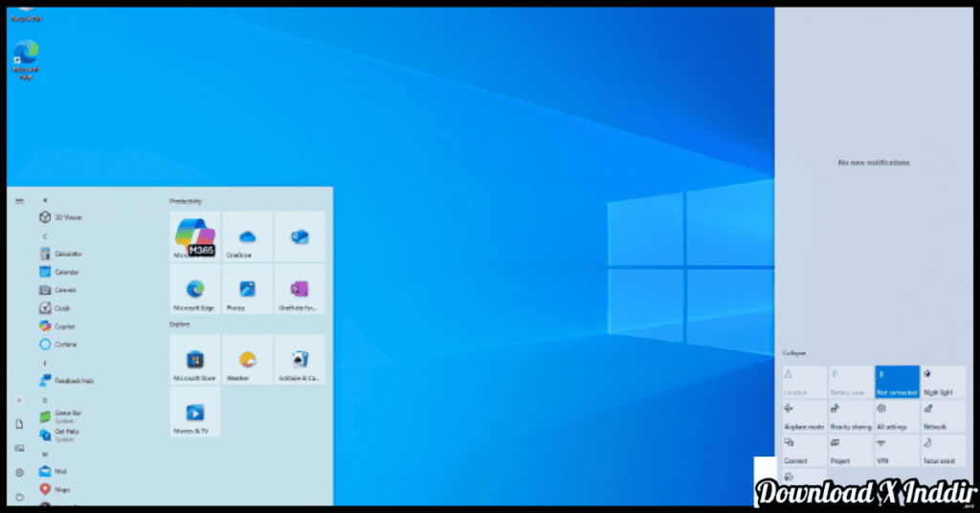Open Feedback Hub from the app list
Screen dimensions: 980x513
pyautogui.click(x=67, y=381)
